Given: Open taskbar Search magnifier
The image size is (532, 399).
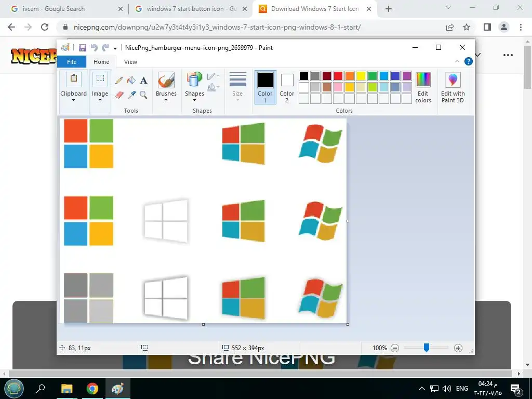Looking at the screenshot, I should pyautogui.click(x=41, y=388).
